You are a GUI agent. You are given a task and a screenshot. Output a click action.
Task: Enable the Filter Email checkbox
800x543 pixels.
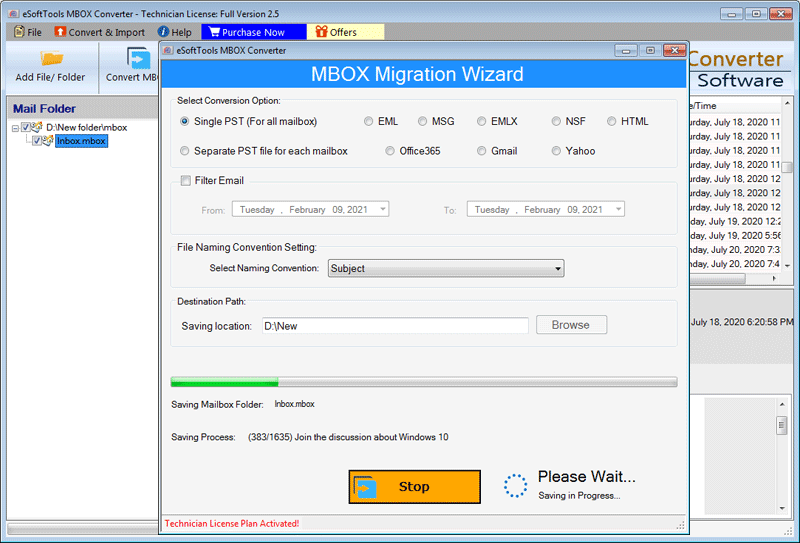(186, 181)
